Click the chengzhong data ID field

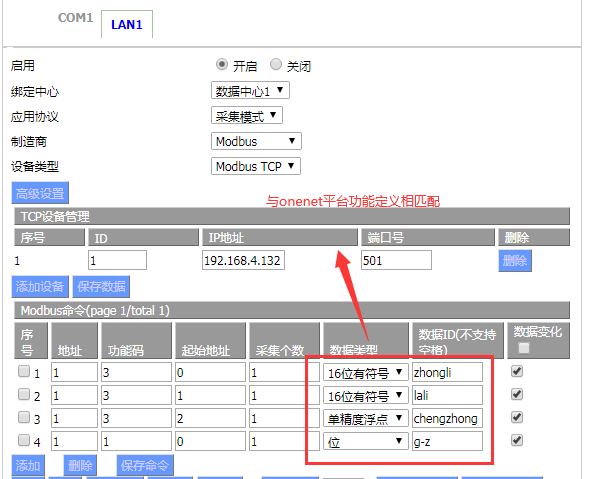tap(447, 418)
